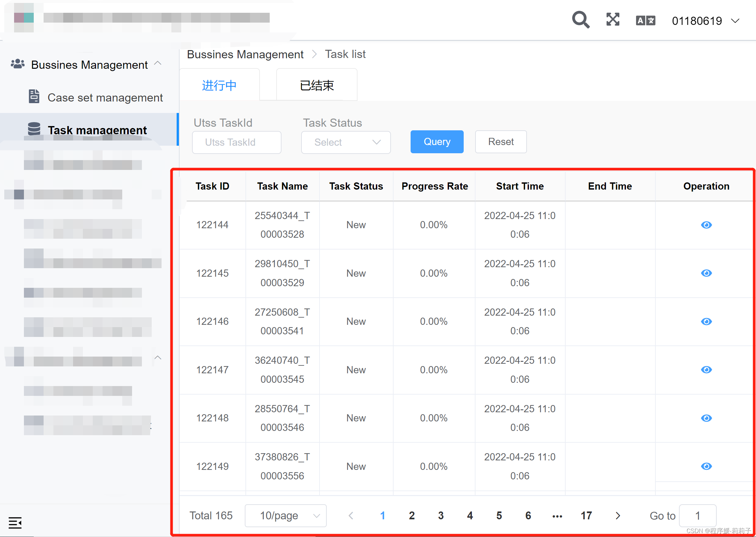This screenshot has height=537, width=756.
Task: Focus the Utss TaskId input field
Action: [237, 142]
